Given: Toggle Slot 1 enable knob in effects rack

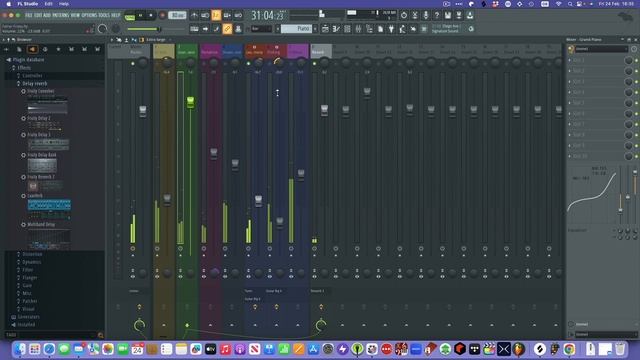Looking at the screenshot, I should click(628, 60).
